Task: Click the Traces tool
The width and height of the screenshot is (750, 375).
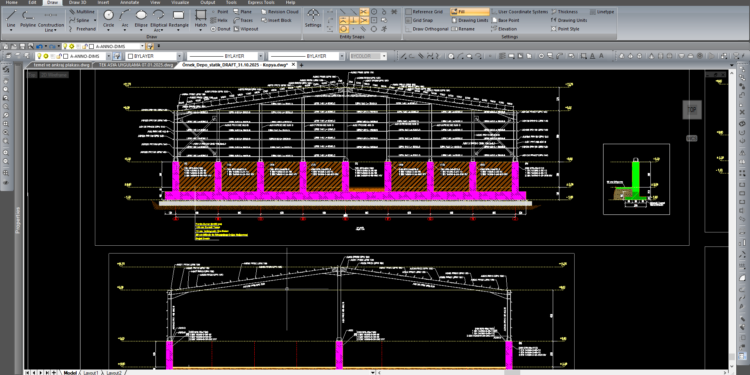Action: click(243, 20)
